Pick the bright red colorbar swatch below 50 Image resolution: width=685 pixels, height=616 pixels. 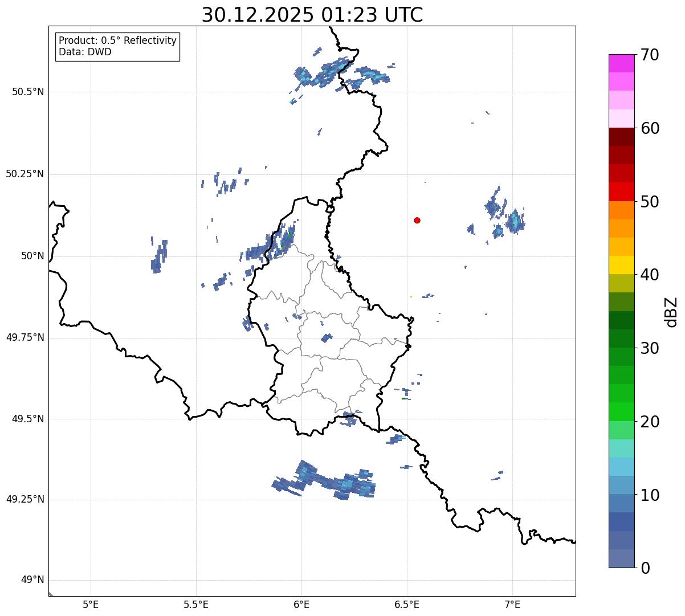pos(622,192)
